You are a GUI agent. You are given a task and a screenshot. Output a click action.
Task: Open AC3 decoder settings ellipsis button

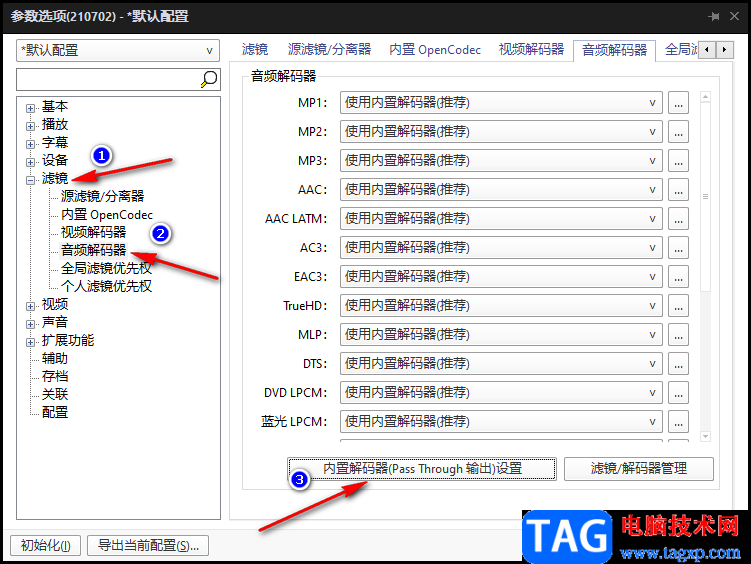(678, 248)
